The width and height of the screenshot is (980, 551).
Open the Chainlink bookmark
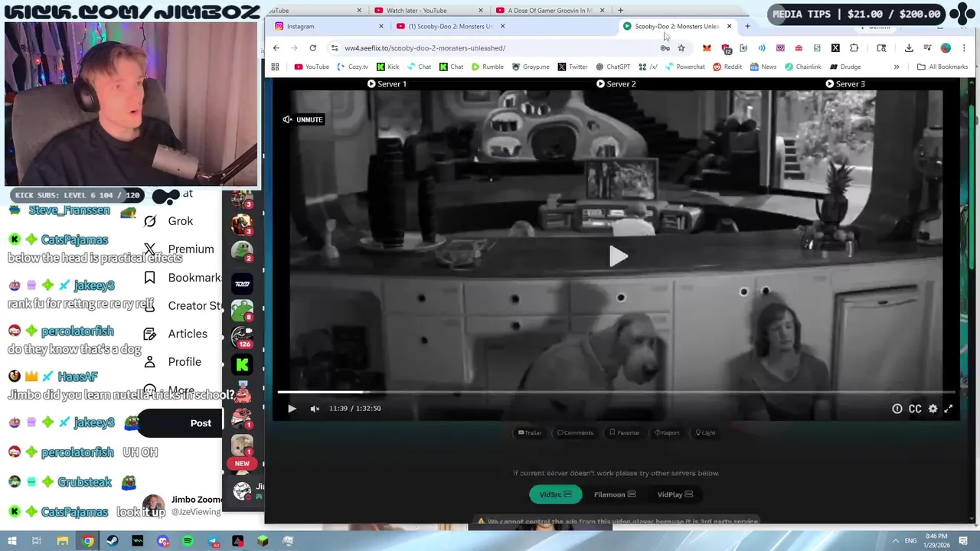[x=802, y=67]
